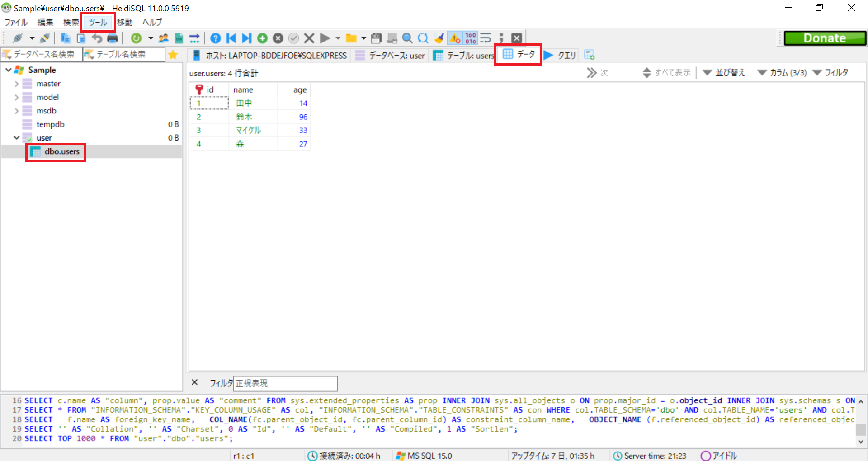Open the session manager connect icon
Screen dimensions: 868x461
click(18, 38)
